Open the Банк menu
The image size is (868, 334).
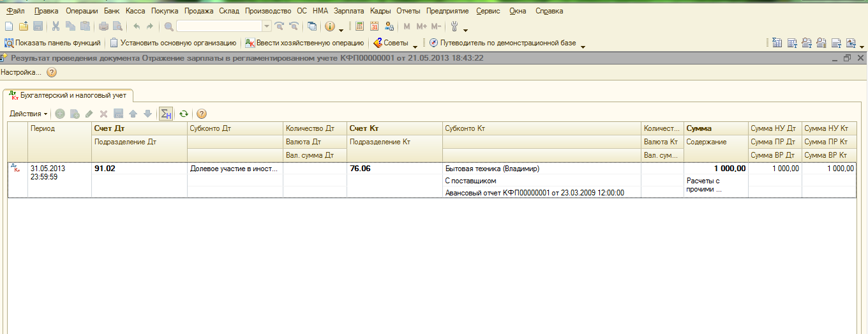[112, 11]
